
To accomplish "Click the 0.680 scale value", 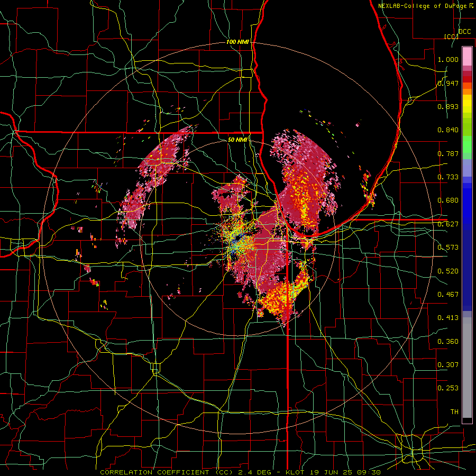I will pyautogui.click(x=448, y=200).
